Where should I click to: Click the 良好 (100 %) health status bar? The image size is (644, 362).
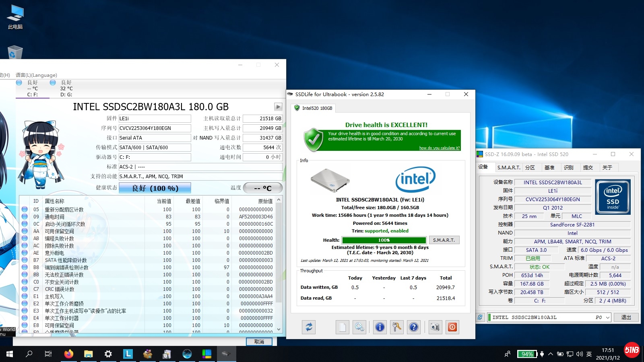pos(155,188)
